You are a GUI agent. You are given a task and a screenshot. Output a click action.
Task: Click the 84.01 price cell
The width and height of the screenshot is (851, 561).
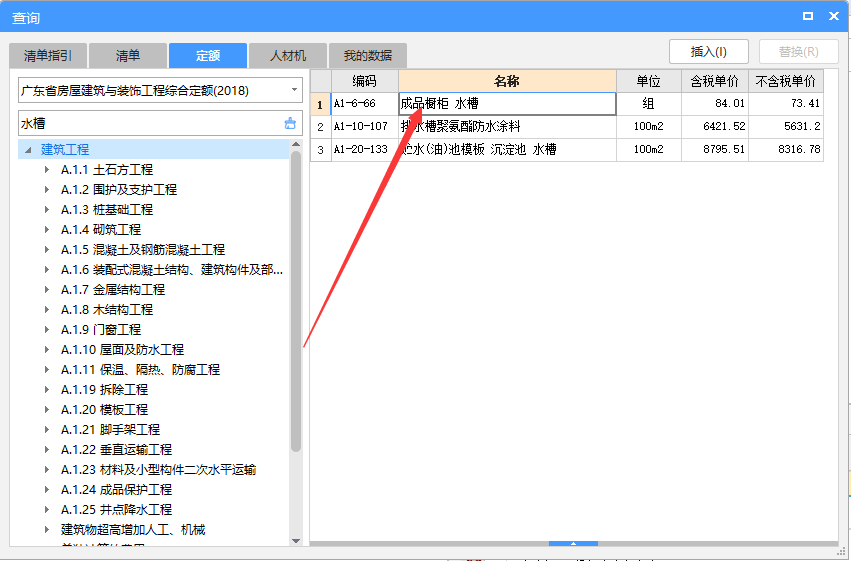tap(715, 104)
